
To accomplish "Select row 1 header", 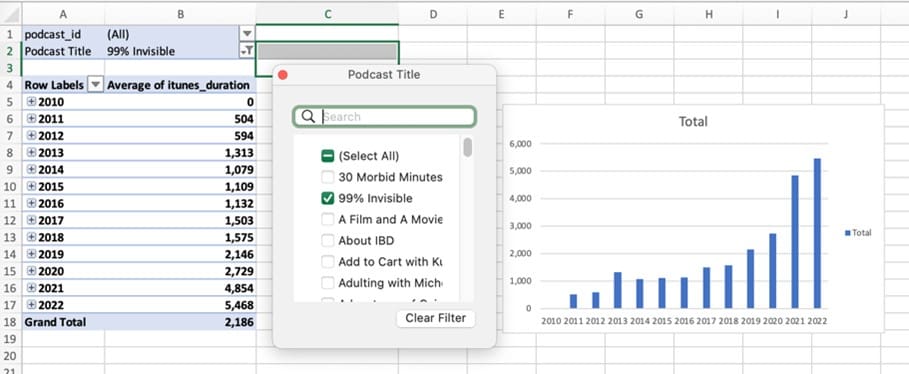I will coord(10,34).
